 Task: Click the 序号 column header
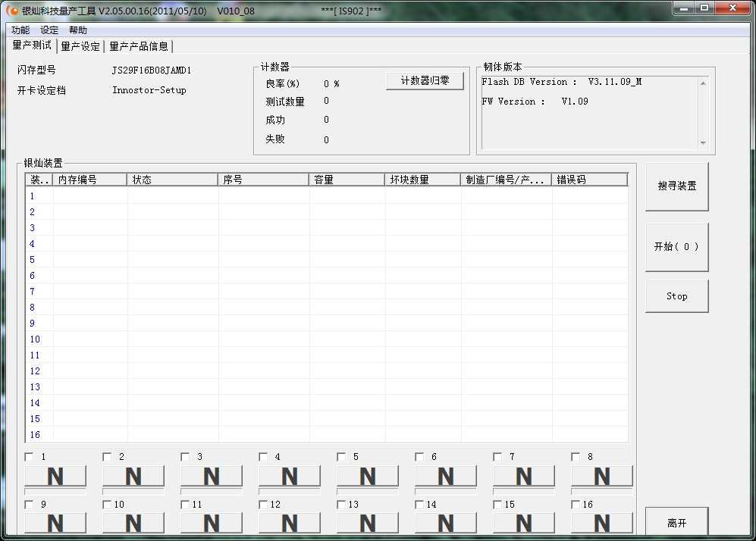[x=263, y=180]
